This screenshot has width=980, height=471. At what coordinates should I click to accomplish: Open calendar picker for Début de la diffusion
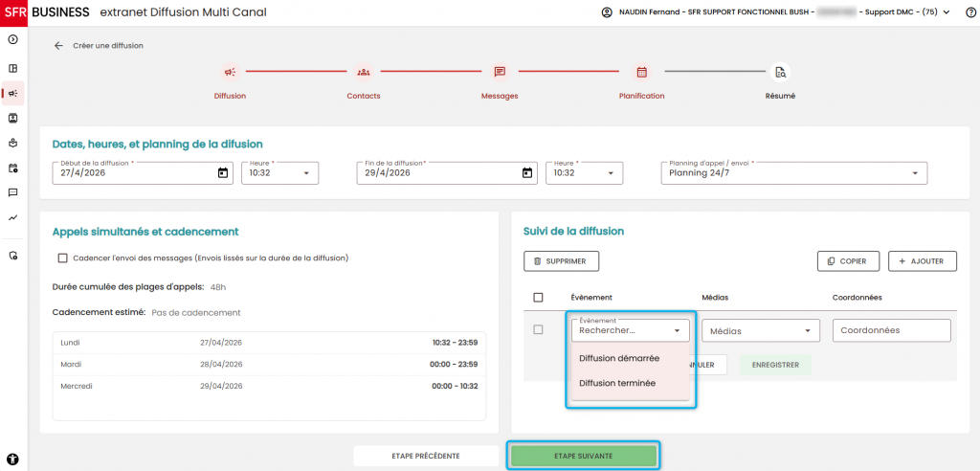pos(222,173)
